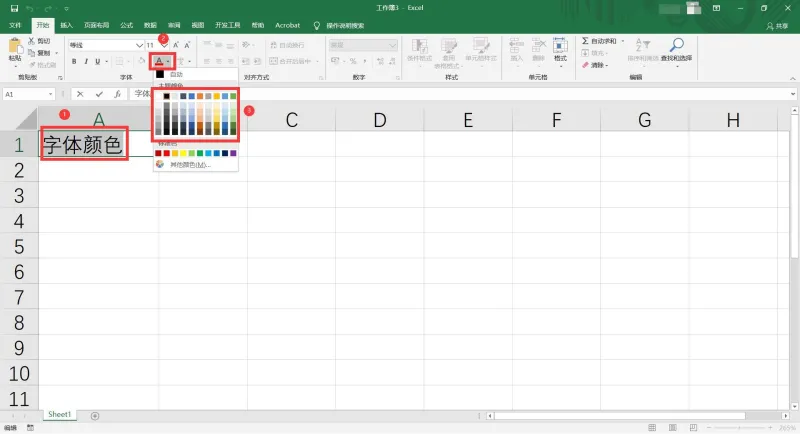Switch to the Acrobat ribbon tab
The width and height of the screenshot is (800, 434).
pos(287,25)
